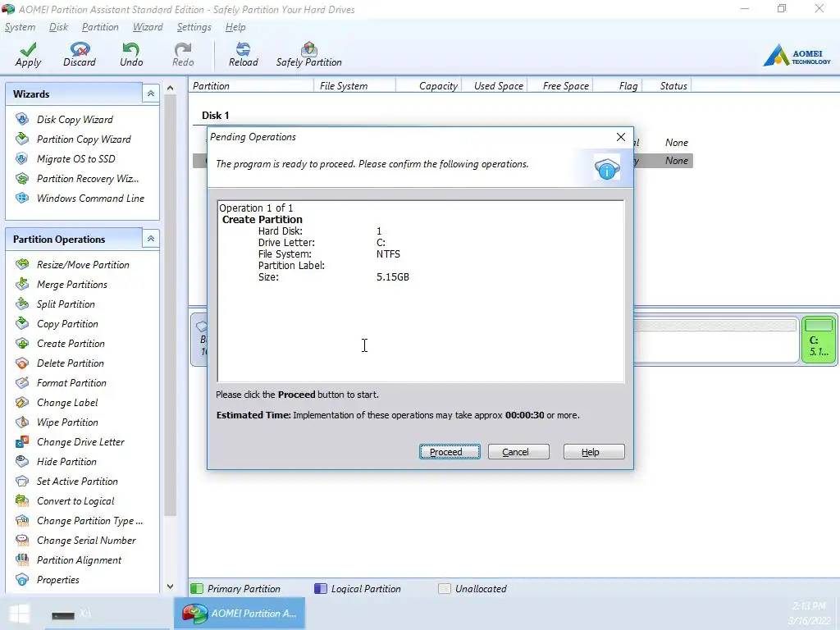Click the Set Active Partition icon

tap(22, 481)
